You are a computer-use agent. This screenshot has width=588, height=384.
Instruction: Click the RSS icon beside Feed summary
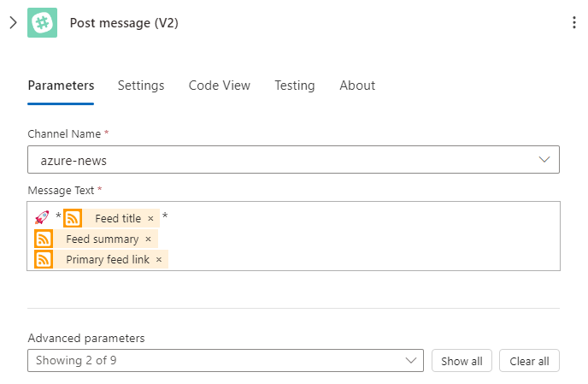point(44,239)
